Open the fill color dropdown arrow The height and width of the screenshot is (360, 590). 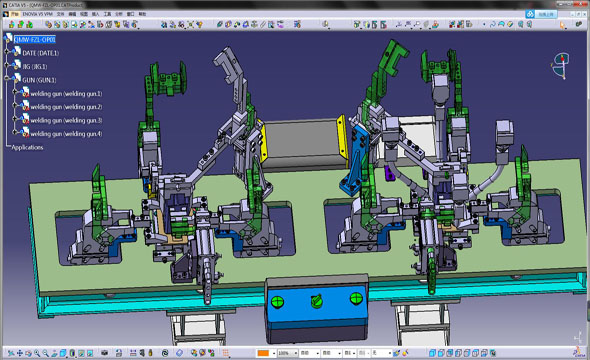[274, 353]
